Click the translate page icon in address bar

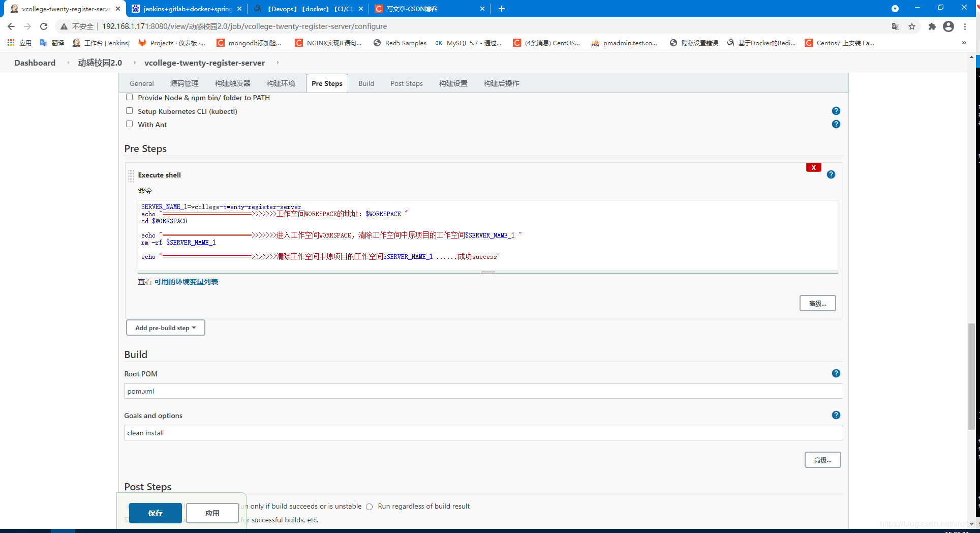(x=895, y=26)
